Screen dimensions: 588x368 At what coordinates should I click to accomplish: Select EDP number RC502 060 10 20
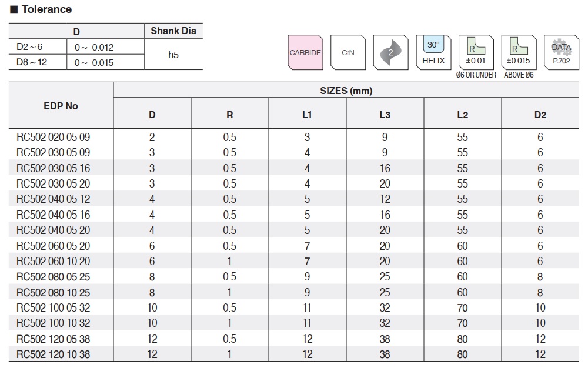pyautogui.click(x=54, y=261)
